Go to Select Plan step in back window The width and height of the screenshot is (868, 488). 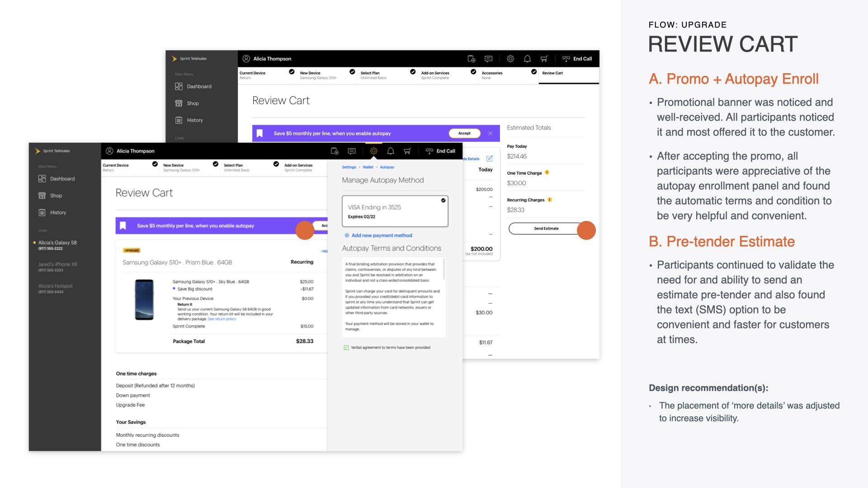coord(388,75)
